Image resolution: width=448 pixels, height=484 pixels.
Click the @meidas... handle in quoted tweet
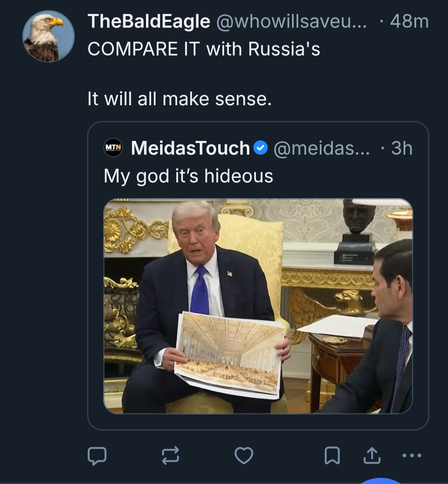[x=321, y=148]
